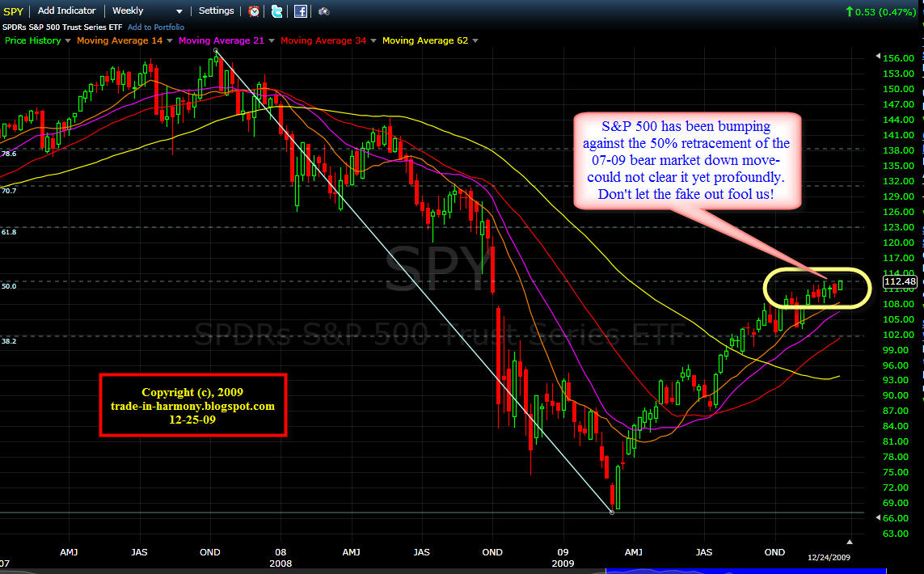924x574 pixels.
Task: Open the Settings menu
Action: 217,11
